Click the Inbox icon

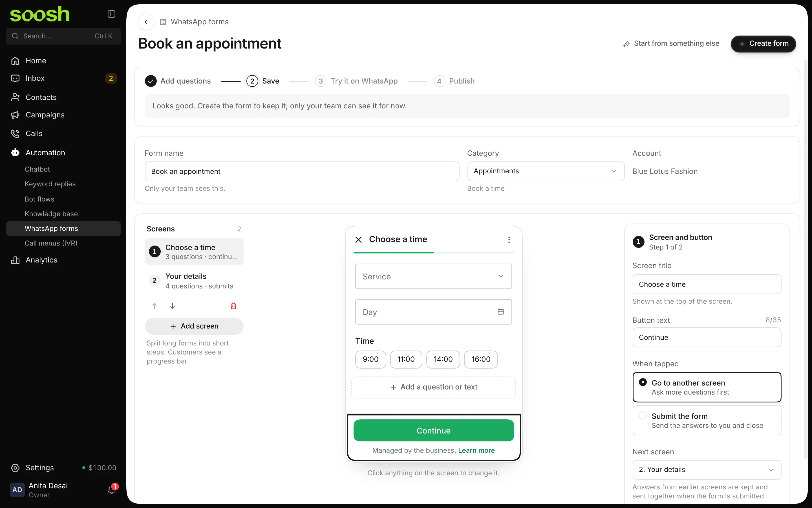(x=15, y=78)
